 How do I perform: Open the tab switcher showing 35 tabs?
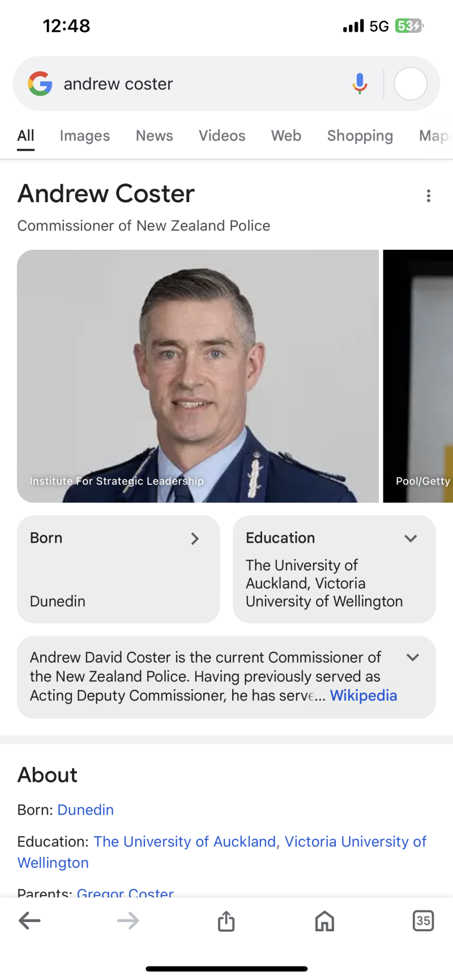click(423, 921)
